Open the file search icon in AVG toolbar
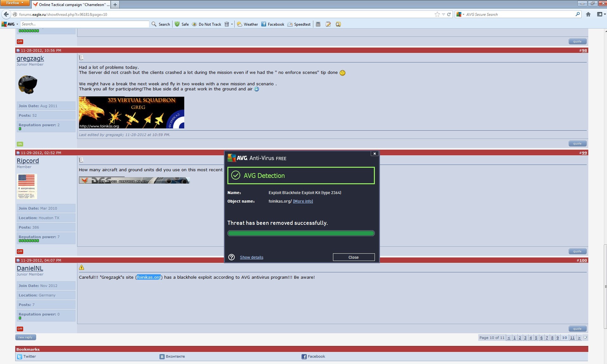607x364 pixels. [x=338, y=24]
